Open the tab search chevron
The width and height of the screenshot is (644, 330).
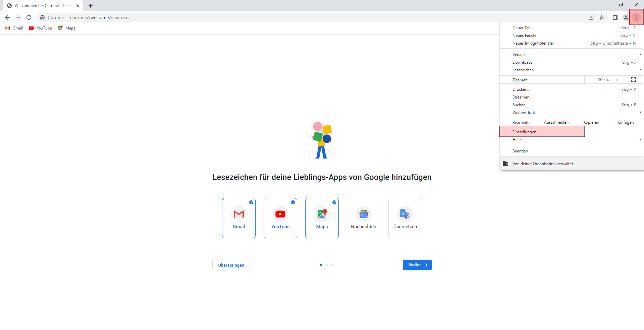590,5
